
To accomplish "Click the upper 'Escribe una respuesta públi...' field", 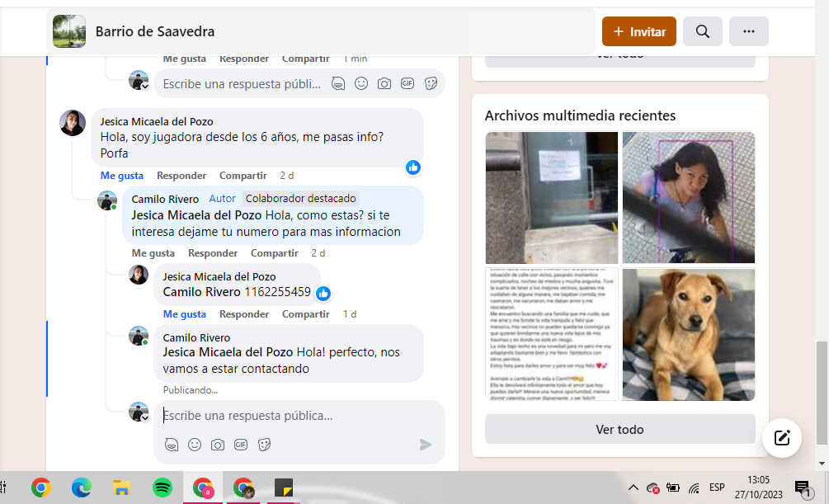I will coord(242,84).
